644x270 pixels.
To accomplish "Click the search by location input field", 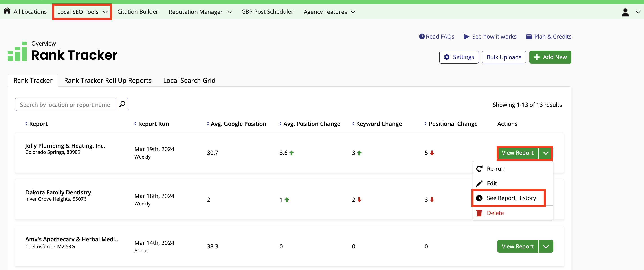I will coord(65,105).
